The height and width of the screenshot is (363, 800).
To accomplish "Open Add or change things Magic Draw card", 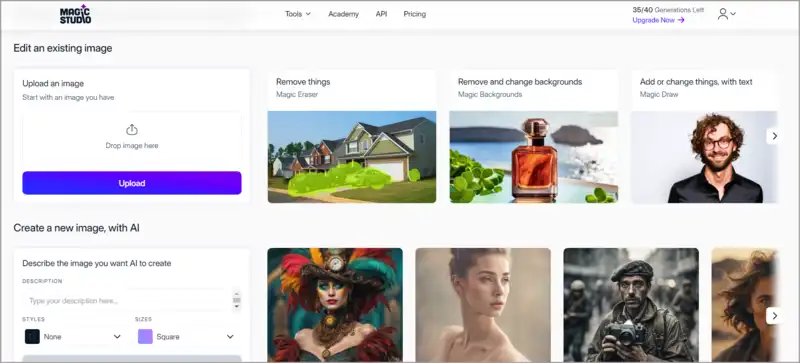I will [x=705, y=136].
